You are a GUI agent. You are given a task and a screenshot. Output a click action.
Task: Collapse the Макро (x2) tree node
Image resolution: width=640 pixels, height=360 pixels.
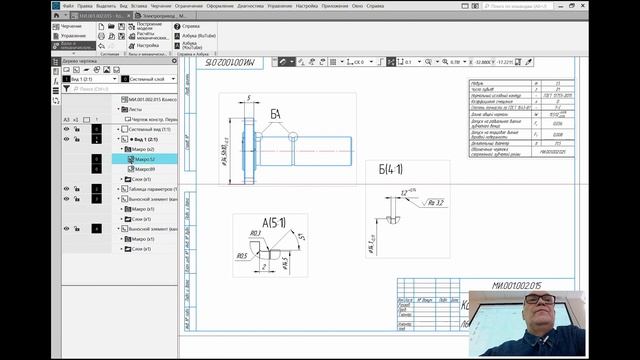coord(122,149)
